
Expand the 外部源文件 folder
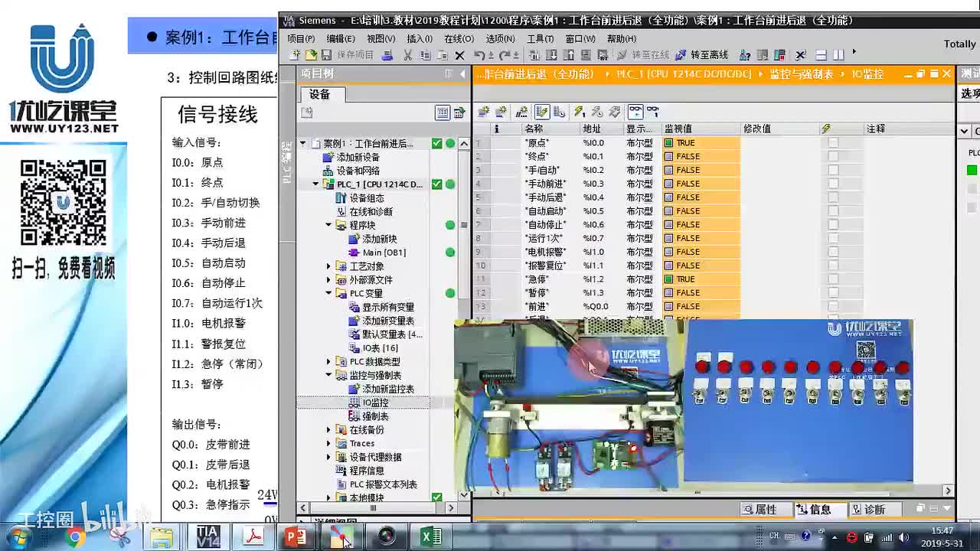(x=329, y=280)
